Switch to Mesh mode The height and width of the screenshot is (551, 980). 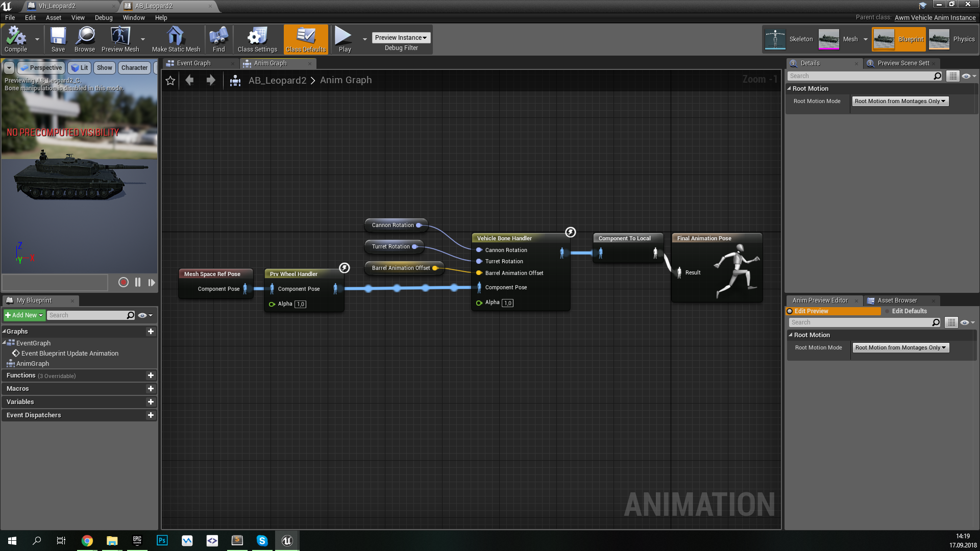click(x=839, y=39)
